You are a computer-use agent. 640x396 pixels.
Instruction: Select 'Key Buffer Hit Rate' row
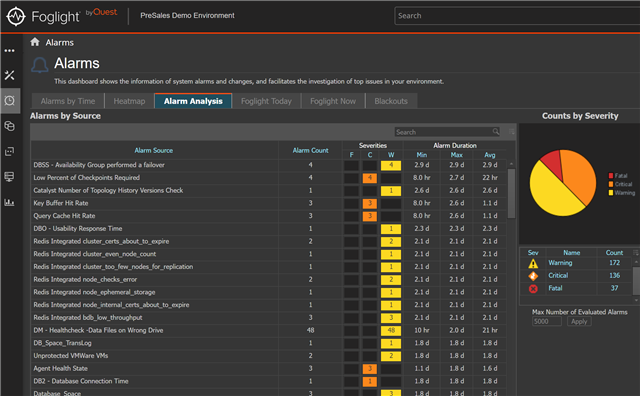click(269, 203)
